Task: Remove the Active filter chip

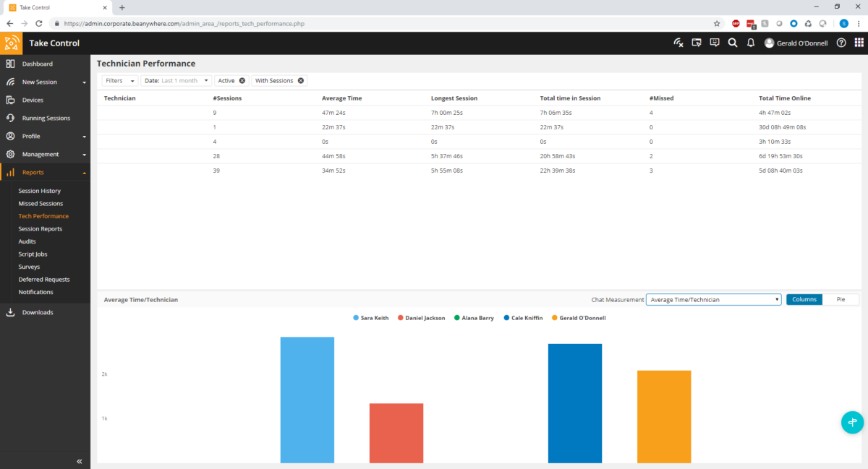Action: click(241, 80)
